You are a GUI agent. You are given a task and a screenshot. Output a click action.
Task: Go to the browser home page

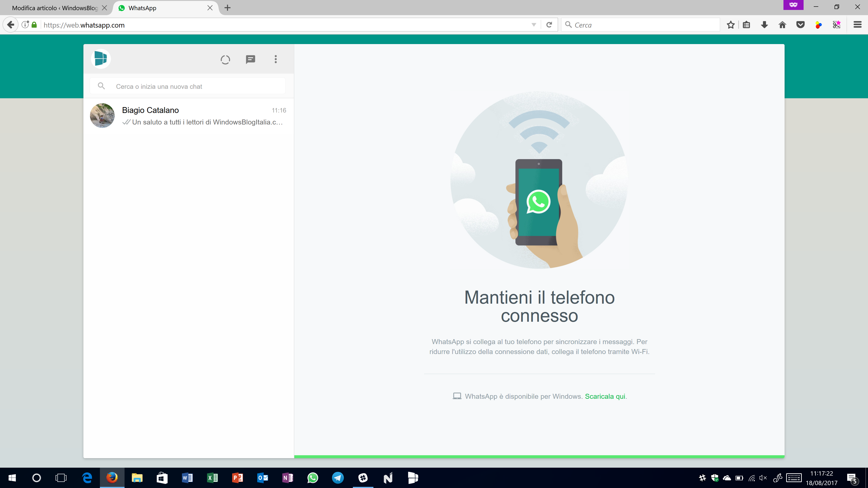tap(782, 25)
